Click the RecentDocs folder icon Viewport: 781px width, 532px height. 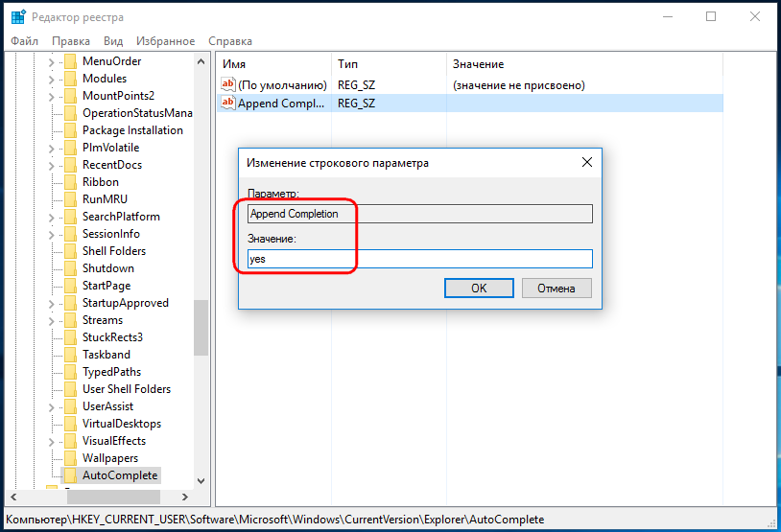pos(70,165)
